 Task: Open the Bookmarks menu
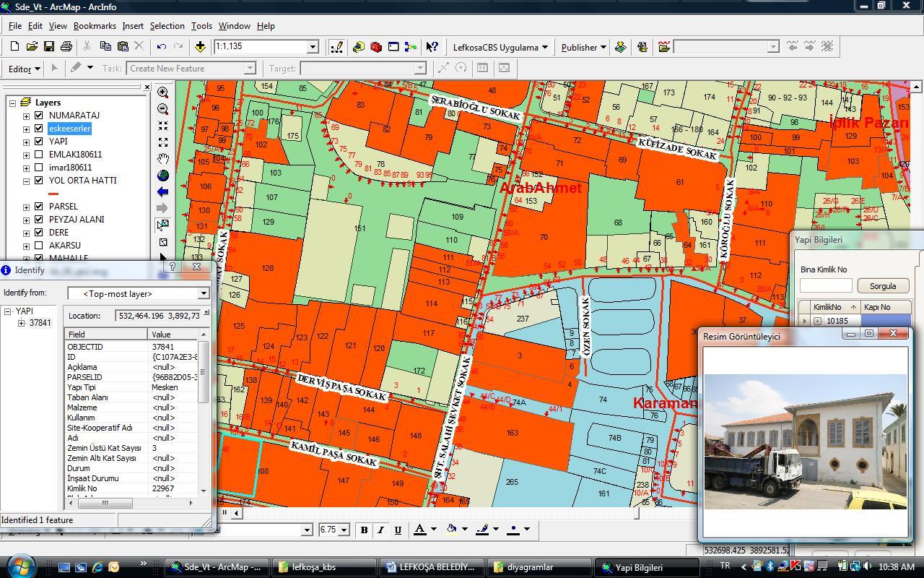pyautogui.click(x=95, y=26)
